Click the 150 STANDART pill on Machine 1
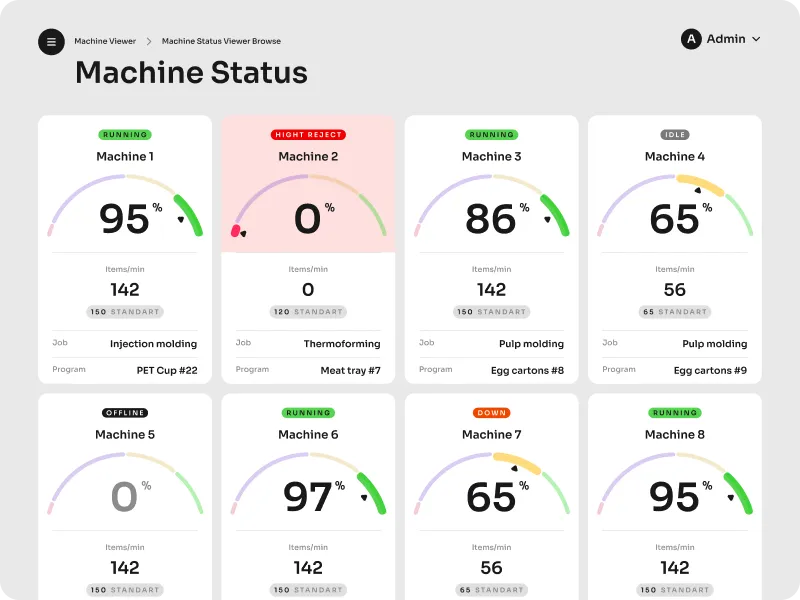This screenshot has width=800, height=600. click(125, 312)
